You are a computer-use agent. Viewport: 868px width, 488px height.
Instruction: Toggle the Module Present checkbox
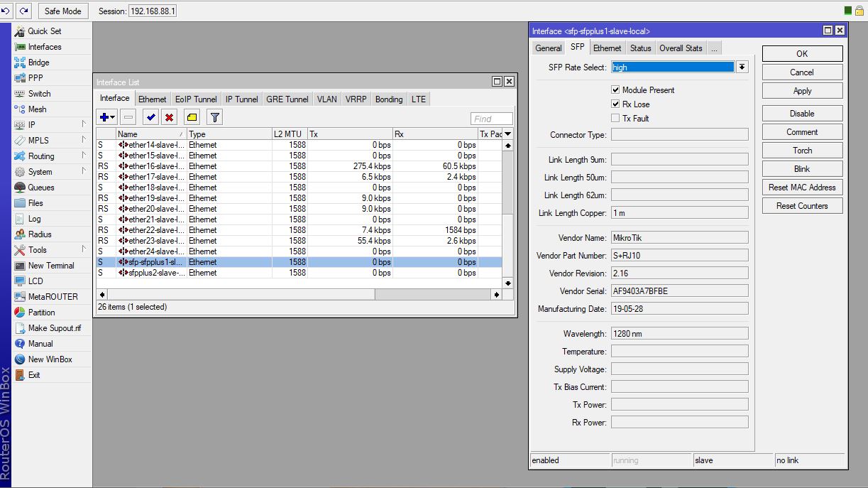615,90
